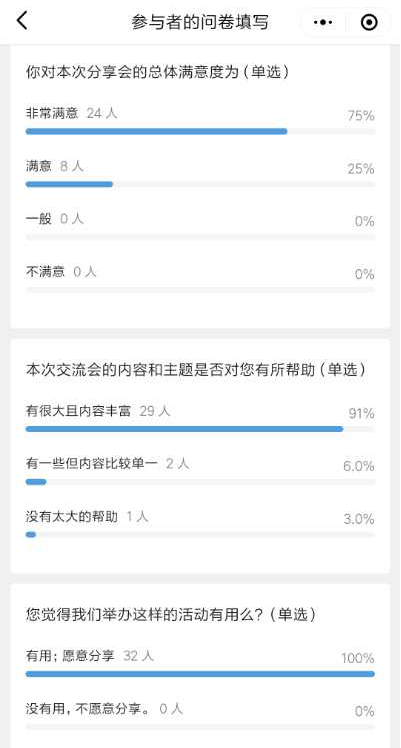Click the 活动有用么 question heading
This screenshot has width=401, height=748.
171,615
